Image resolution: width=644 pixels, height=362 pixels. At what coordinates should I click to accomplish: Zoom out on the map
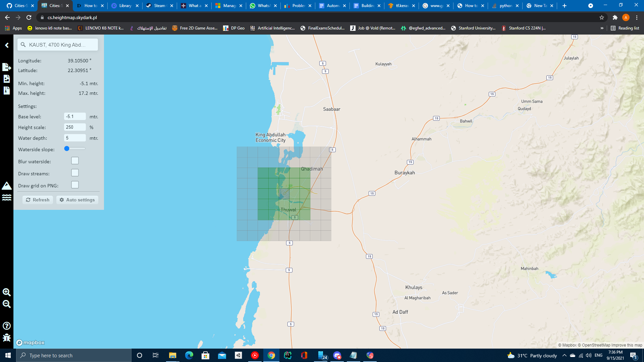click(7, 304)
